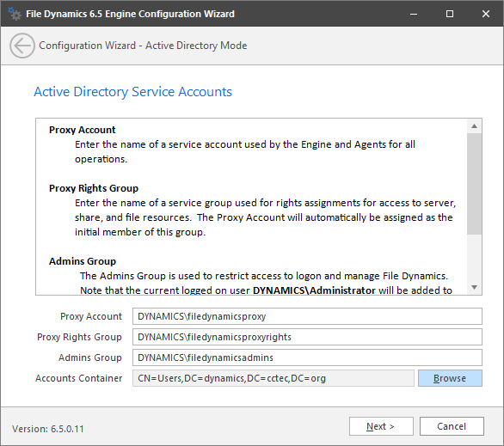504x446 pixels.
Task: Click into the Admins Group field
Action: click(307, 357)
